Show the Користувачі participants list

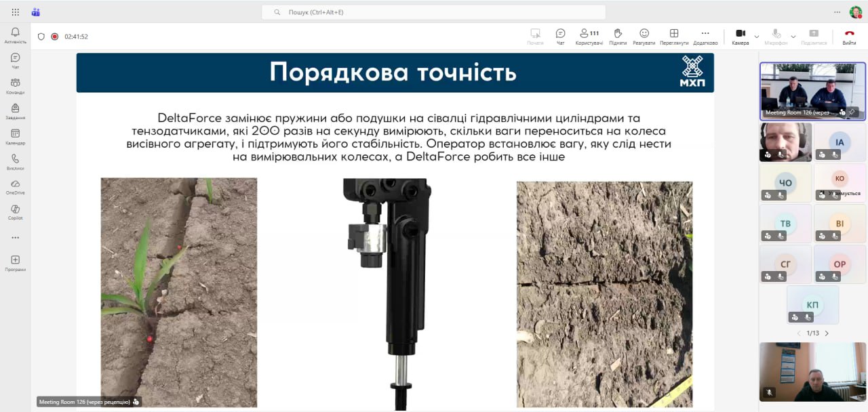tap(589, 36)
